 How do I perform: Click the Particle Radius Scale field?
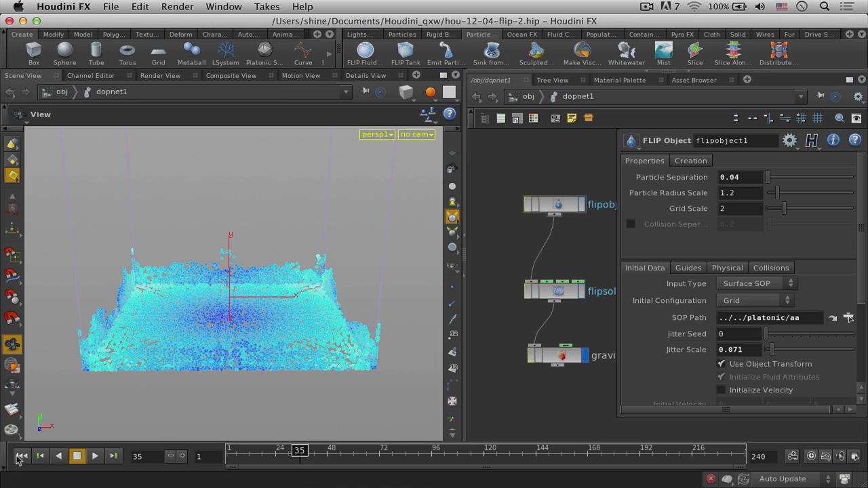[741, 192]
